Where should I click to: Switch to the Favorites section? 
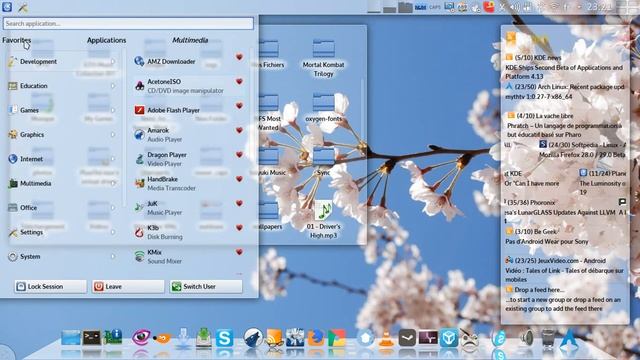pos(16,40)
